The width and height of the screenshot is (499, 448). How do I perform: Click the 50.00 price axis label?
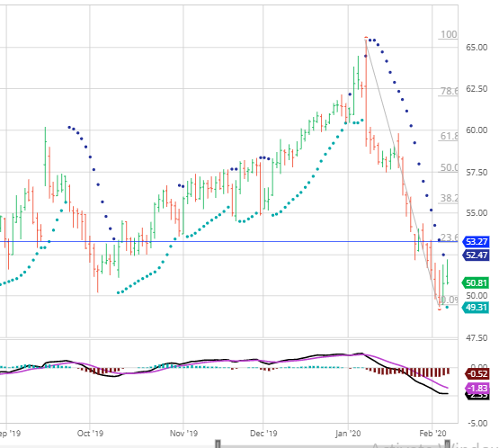coord(477,296)
